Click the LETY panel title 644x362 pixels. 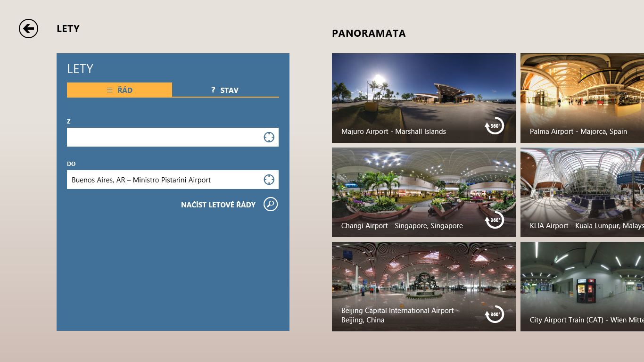click(80, 69)
